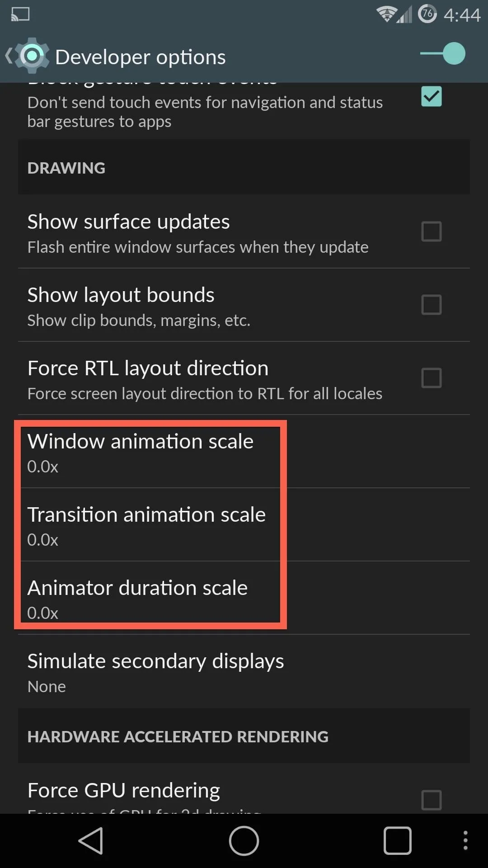The image size is (488, 868).
Task: Open Transition animation scale options
Action: (x=244, y=525)
